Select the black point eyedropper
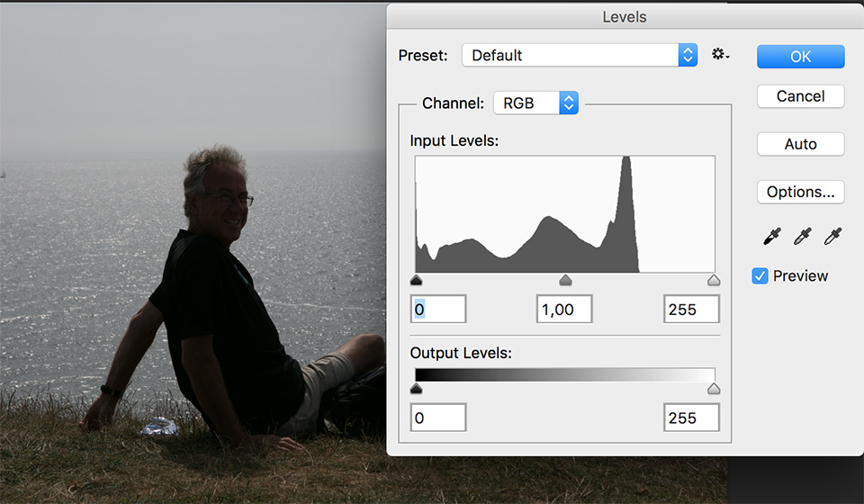 [x=772, y=237]
